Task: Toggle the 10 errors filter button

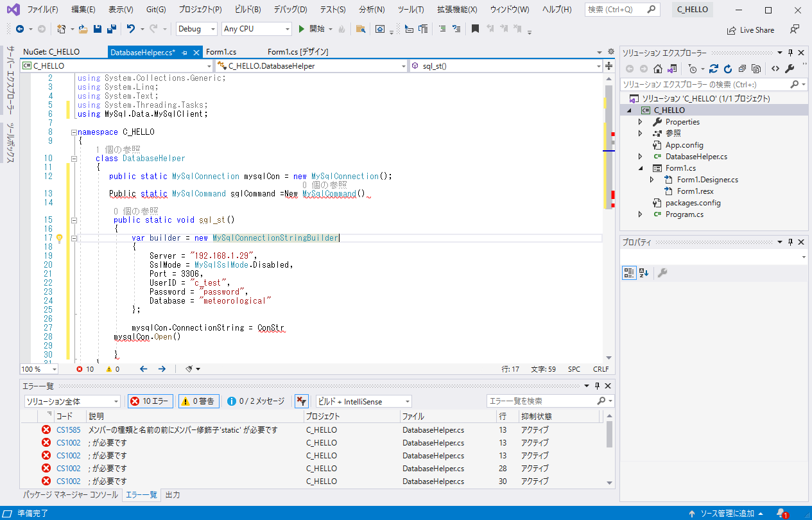Action: pyautogui.click(x=150, y=401)
